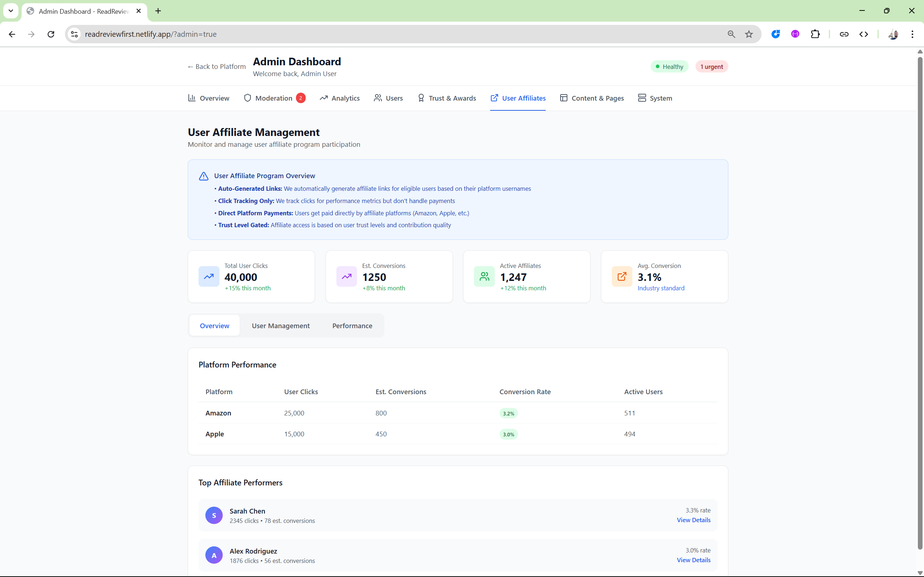Click the zoom magnifier icon in address bar
Viewport: 924px width, 577px height.
pos(731,34)
